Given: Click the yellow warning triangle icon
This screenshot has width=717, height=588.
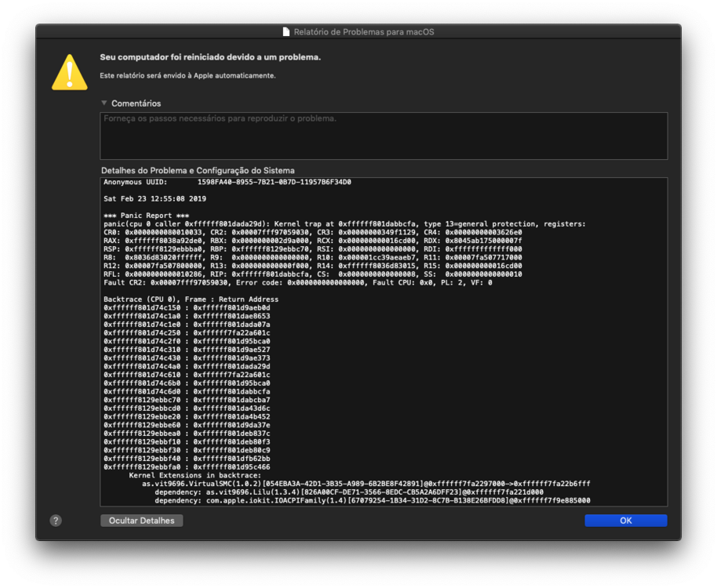Looking at the screenshot, I should (x=70, y=72).
